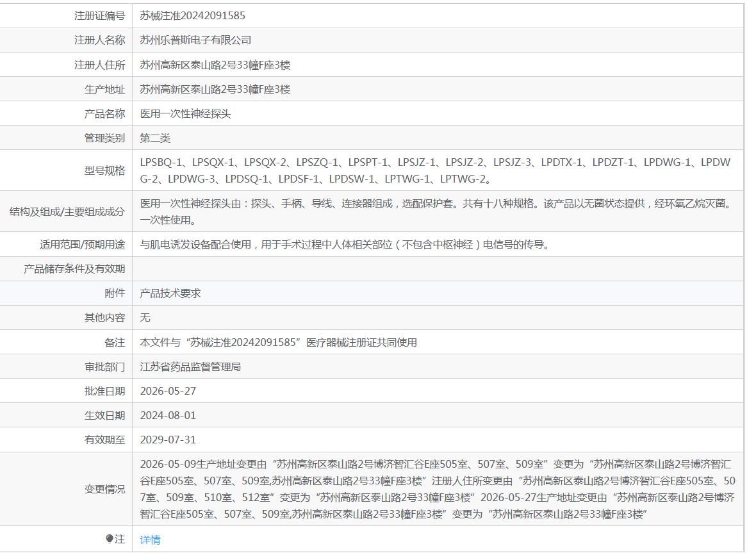Click the 批准日期 row label
756x560 pixels.
pyautogui.click(x=104, y=391)
